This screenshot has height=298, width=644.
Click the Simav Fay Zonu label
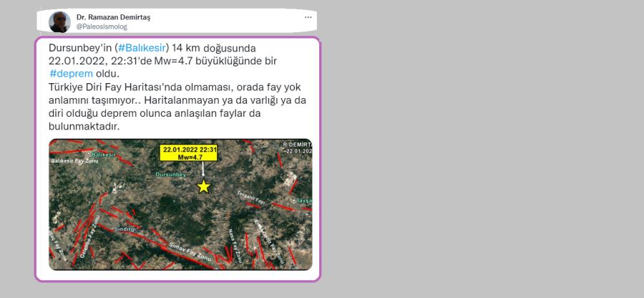click(x=190, y=251)
